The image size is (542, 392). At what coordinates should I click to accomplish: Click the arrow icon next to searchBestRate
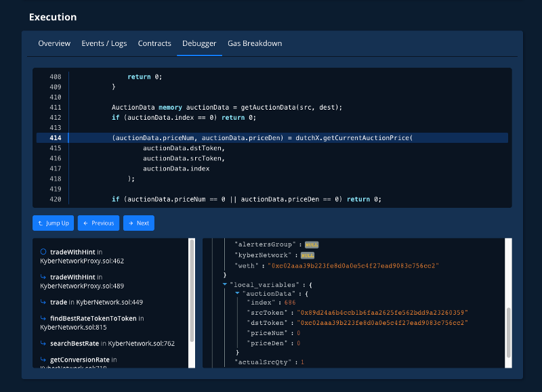(x=43, y=343)
